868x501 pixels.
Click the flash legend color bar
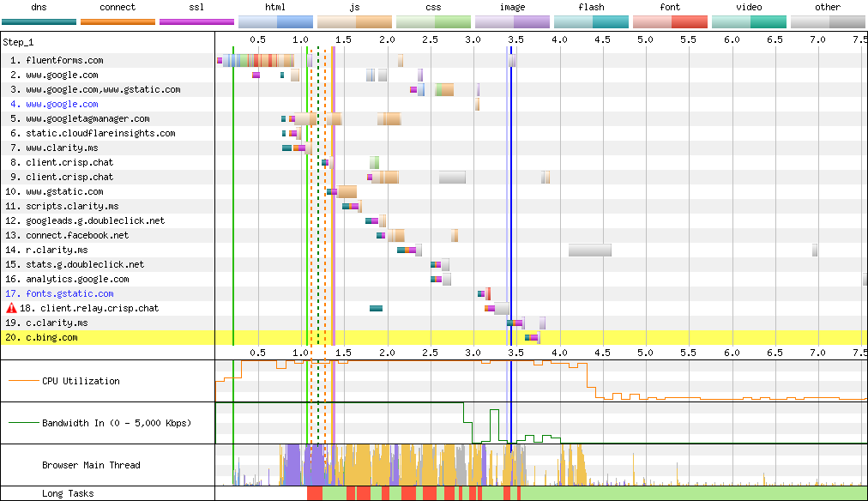(591, 22)
